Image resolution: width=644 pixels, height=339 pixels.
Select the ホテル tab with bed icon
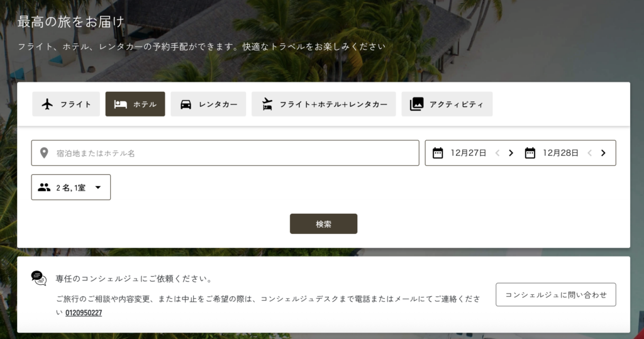(x=135, y=104)
